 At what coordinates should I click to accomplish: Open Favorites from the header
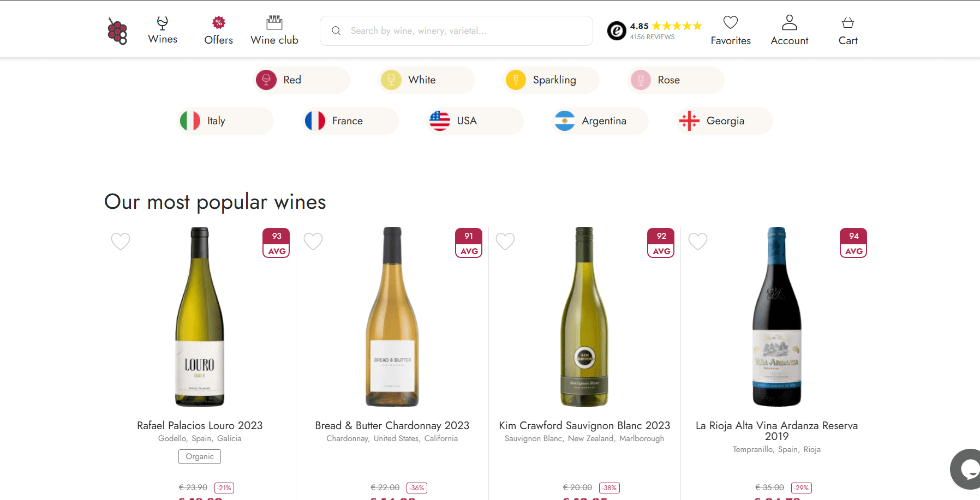[x=731, y=31]
